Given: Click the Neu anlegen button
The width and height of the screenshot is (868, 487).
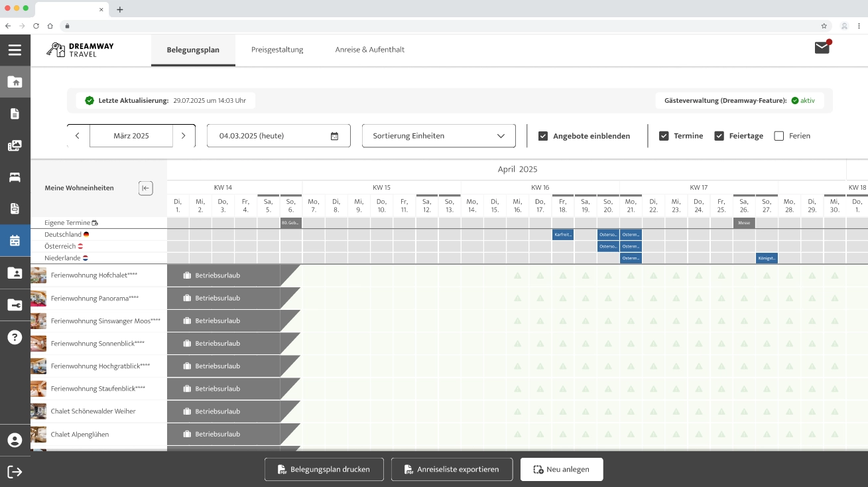Looking at the screenshot, I should [561, 469].
